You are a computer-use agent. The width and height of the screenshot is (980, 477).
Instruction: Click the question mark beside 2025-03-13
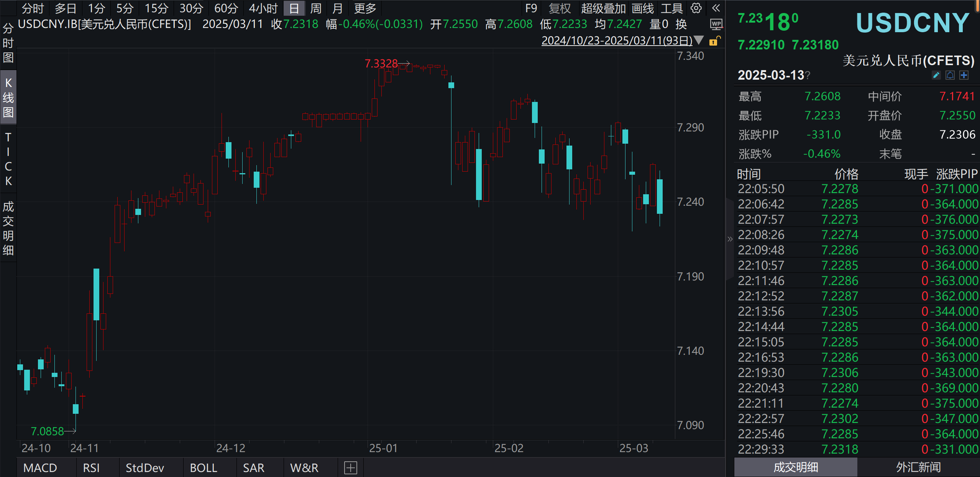point(808,75)
